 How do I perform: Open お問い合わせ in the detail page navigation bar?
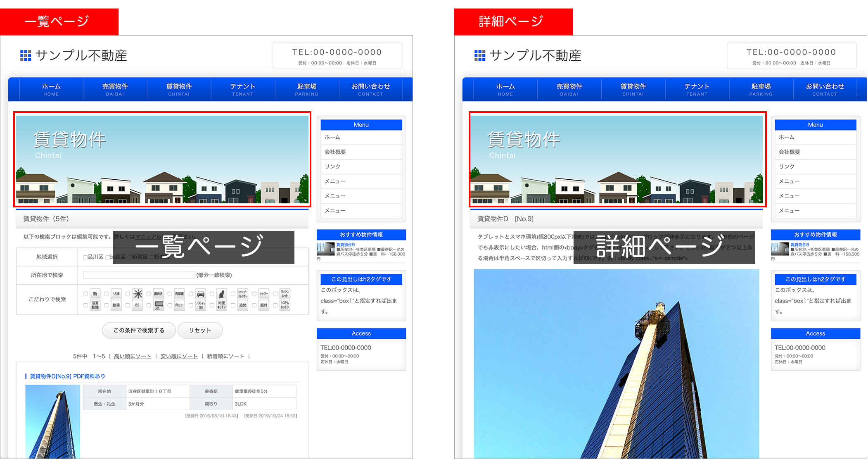(825, 89)
